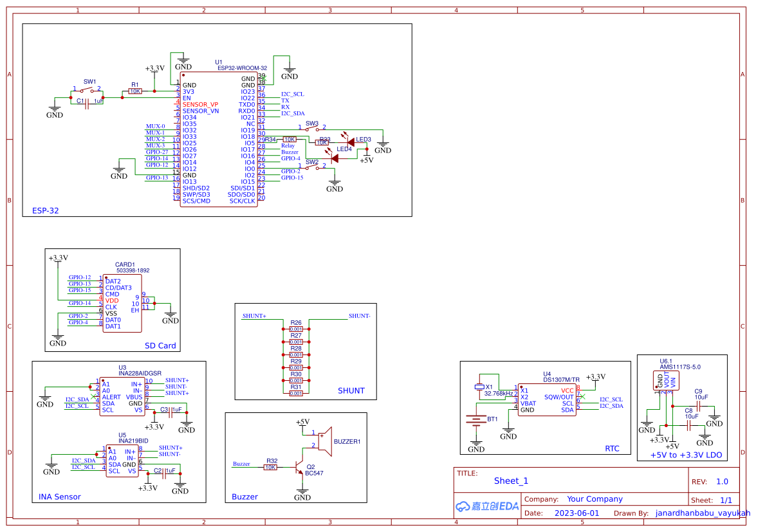Click the Sheet_1 title text
The image size is (758, 532).
click(x=510, y=481)
